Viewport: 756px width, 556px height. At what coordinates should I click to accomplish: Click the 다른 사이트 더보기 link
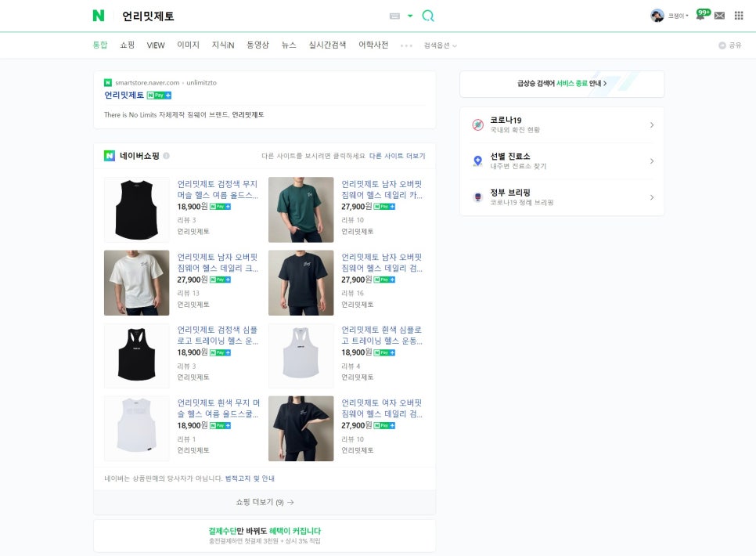pyautogui.click(x=398, y=156)
